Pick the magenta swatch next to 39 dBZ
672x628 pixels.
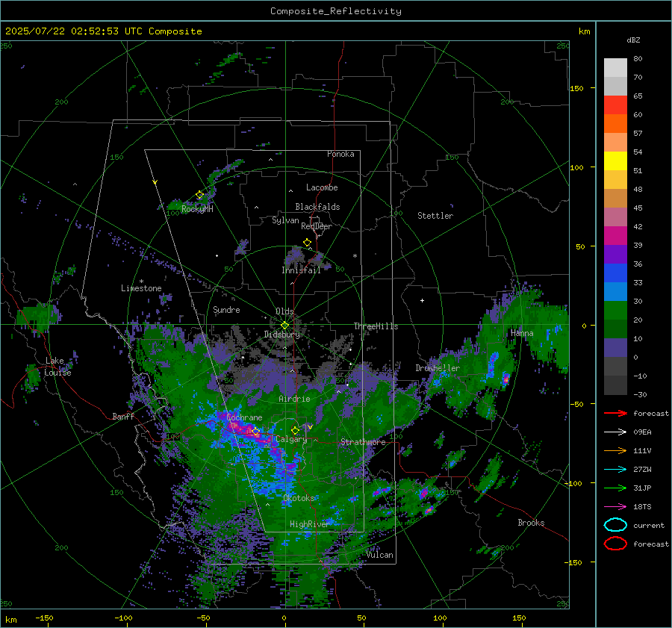(x=615, y=236)
